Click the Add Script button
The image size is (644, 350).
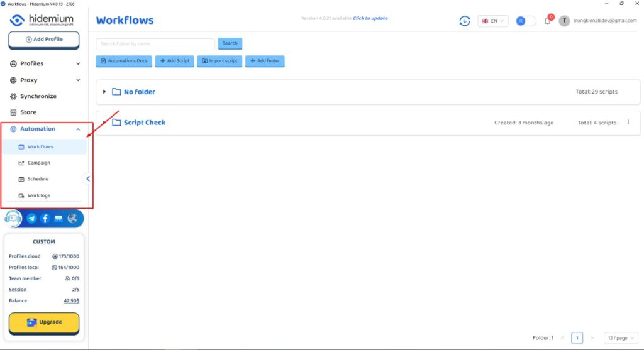175,61
